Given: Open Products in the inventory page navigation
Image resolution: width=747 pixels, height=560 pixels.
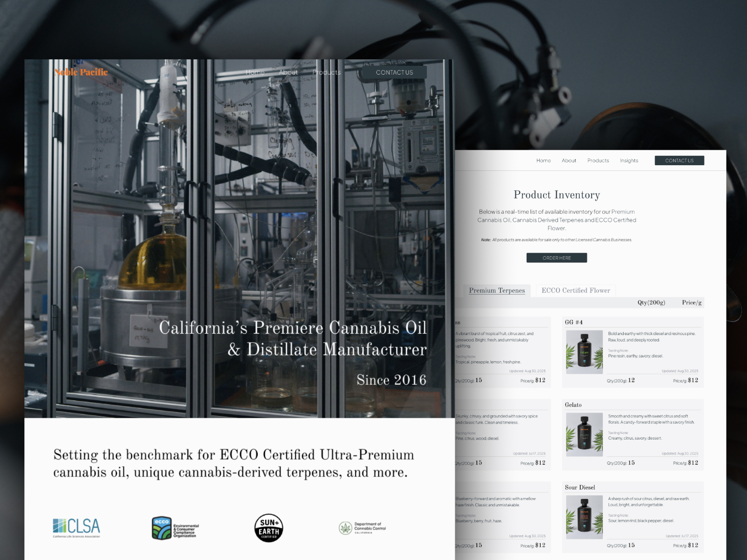Looking at the screenshot, I should point(598,161).
